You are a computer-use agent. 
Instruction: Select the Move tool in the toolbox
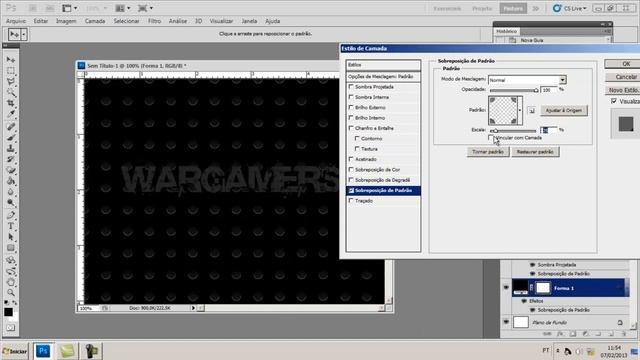11,60
